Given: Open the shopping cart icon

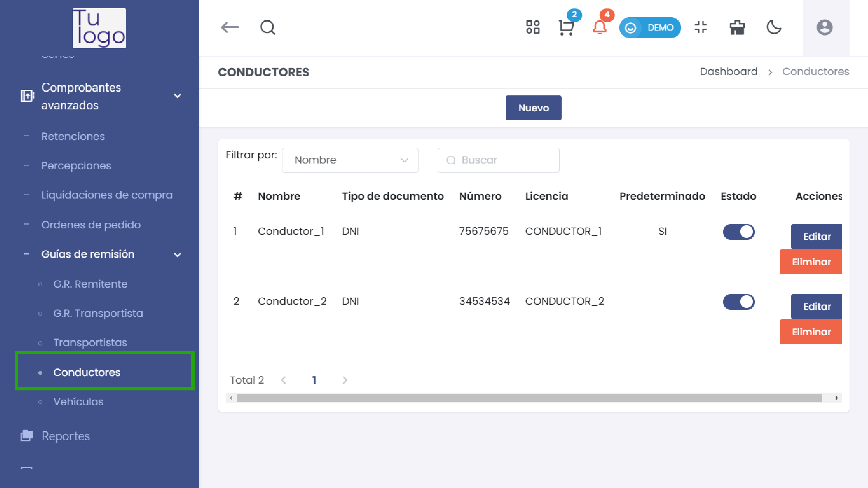Looking at the screenshot, I should tap(566, 28).
